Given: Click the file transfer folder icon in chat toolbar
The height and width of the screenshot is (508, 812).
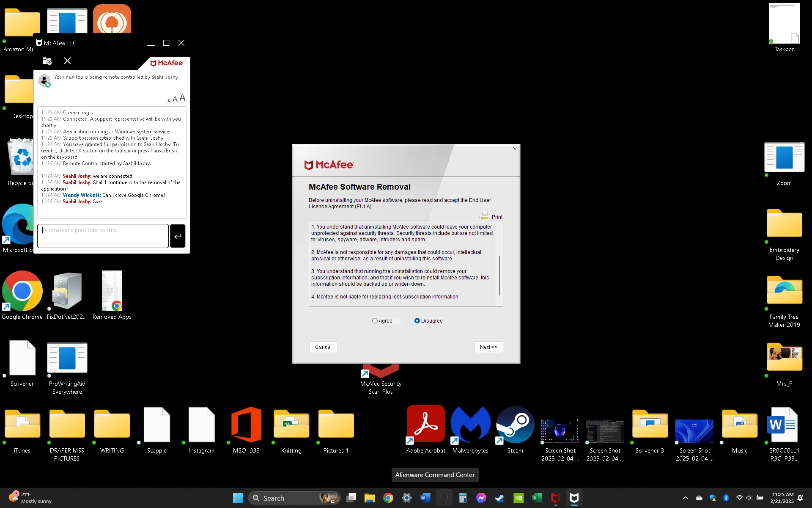Looking at the screenshot, I should tap(47, 61).
